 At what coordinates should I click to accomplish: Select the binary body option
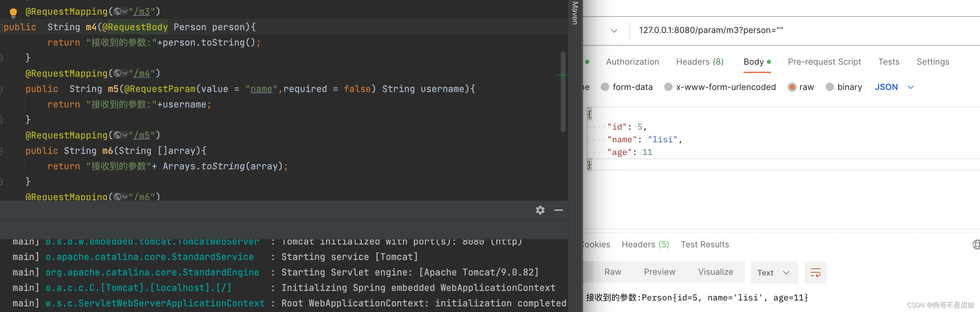830,87
